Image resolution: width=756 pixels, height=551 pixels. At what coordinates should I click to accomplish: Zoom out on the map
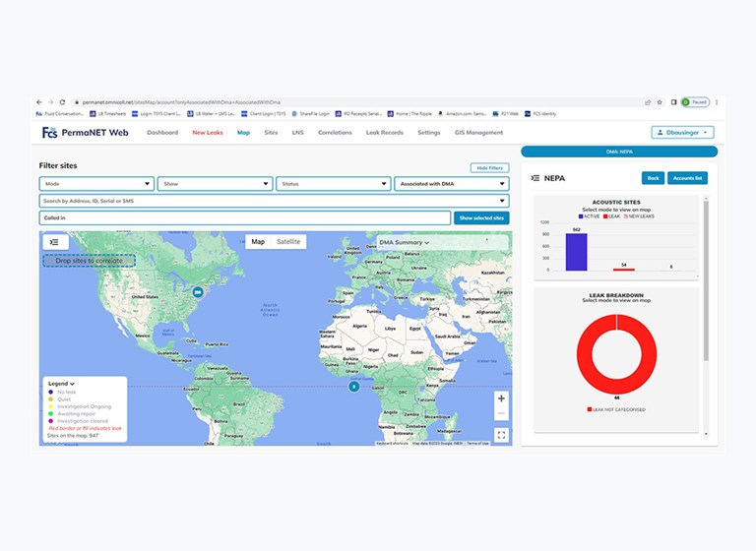pyautogui.click(x=501, y=412)
